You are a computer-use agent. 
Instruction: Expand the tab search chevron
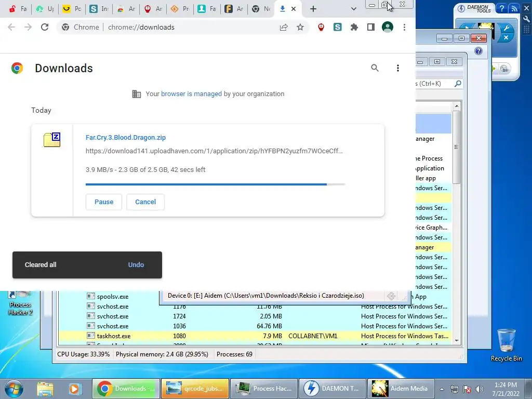(353, 9)
